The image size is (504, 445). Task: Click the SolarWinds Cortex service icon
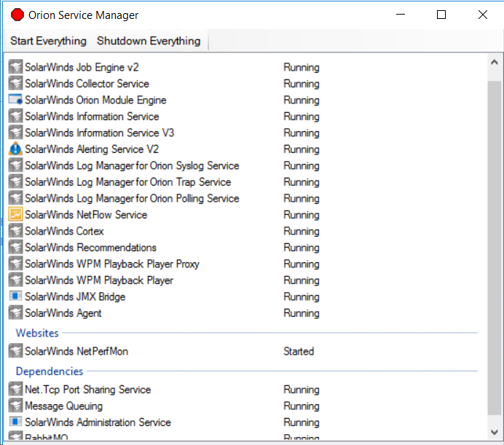coord(16,231)
